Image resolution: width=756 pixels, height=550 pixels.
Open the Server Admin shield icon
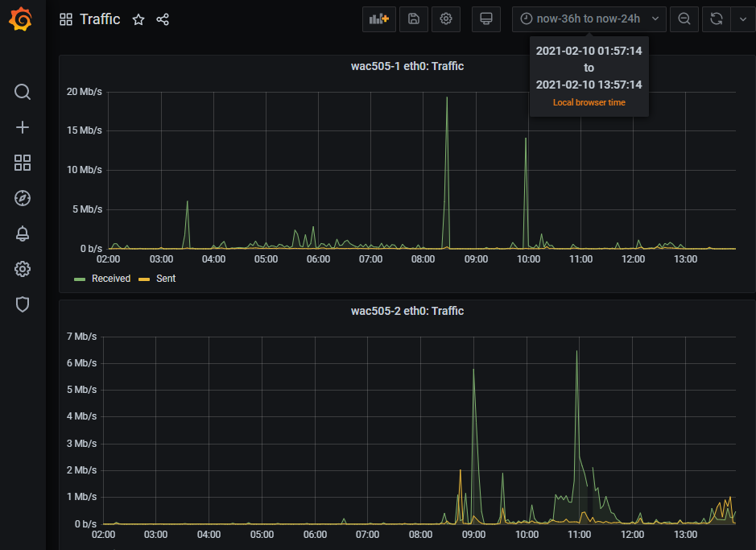23,304
